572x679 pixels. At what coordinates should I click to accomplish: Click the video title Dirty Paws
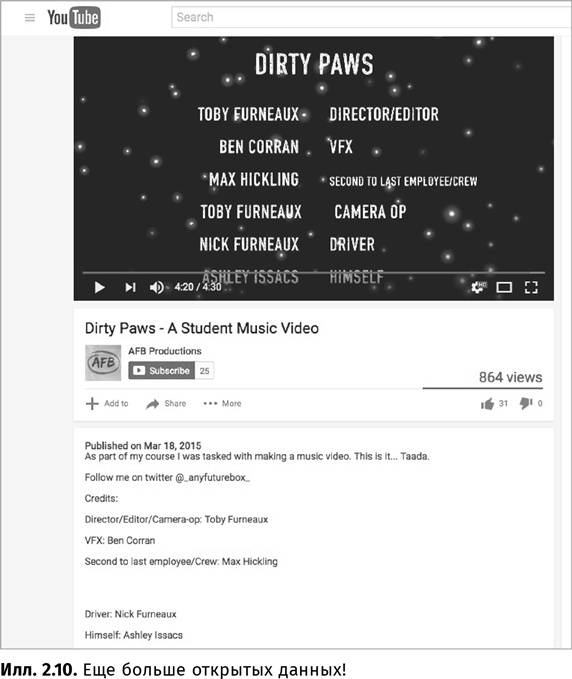click(x=202, y=328)
